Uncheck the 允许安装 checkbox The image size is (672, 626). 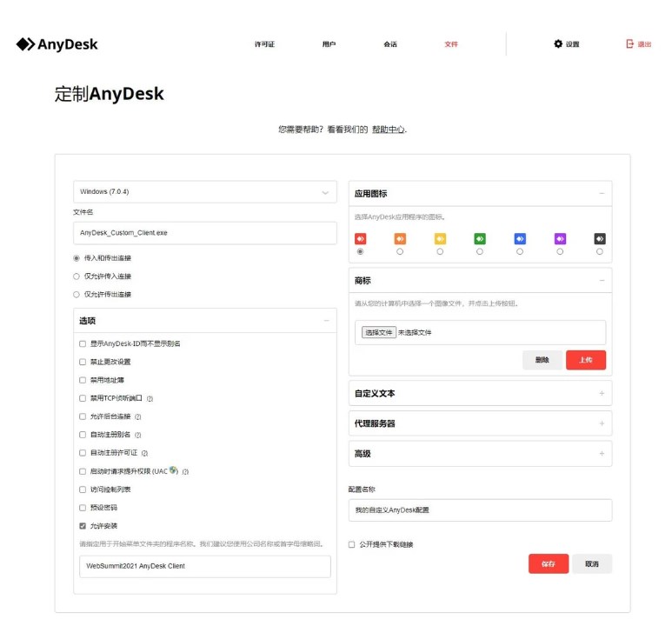[x=83, y=526]
